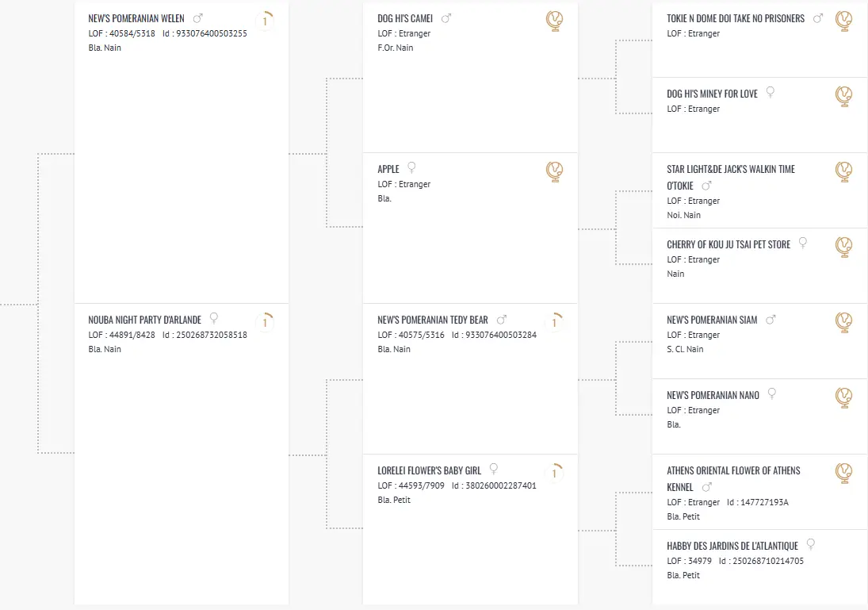Open NOUBA NIGHT PARTY D'ARLANDE dog page
The width and height of the screenshot is (868, 610).
tap(144, 320)
